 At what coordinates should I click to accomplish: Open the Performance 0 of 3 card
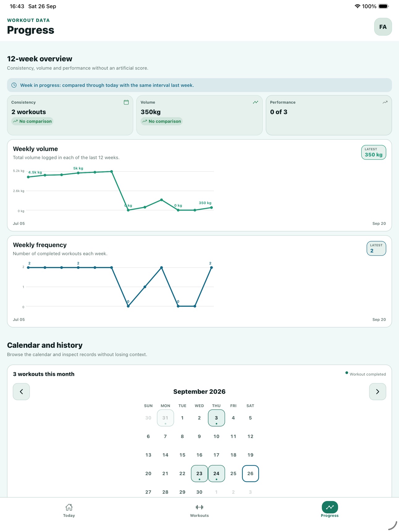329,115
